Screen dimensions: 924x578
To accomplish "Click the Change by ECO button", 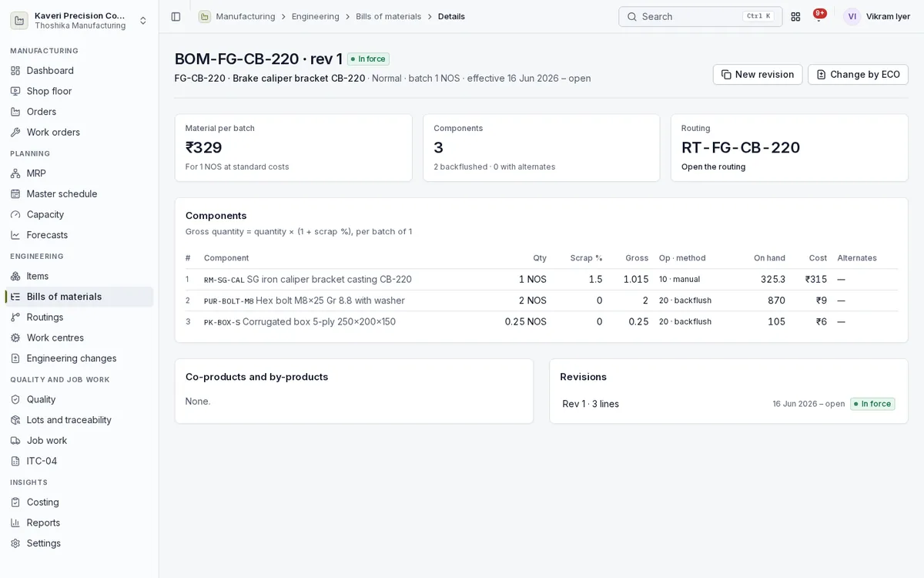I will (858, 75).
